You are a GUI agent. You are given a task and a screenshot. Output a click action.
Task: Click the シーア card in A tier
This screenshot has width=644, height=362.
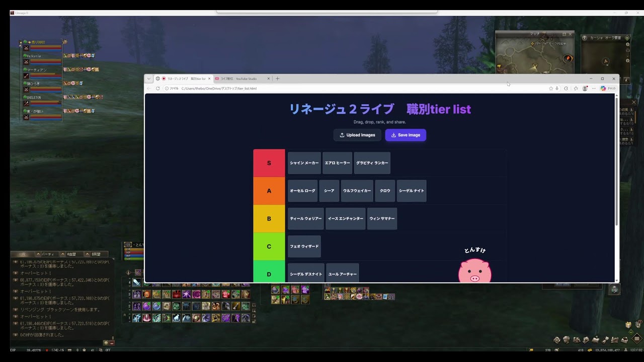coord(329,191)
